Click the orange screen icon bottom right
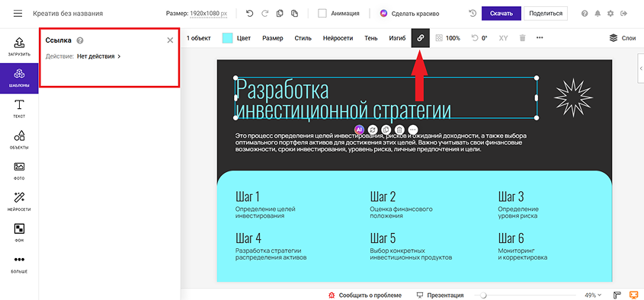This screenshot has width=644, height=300. (634, 295)
